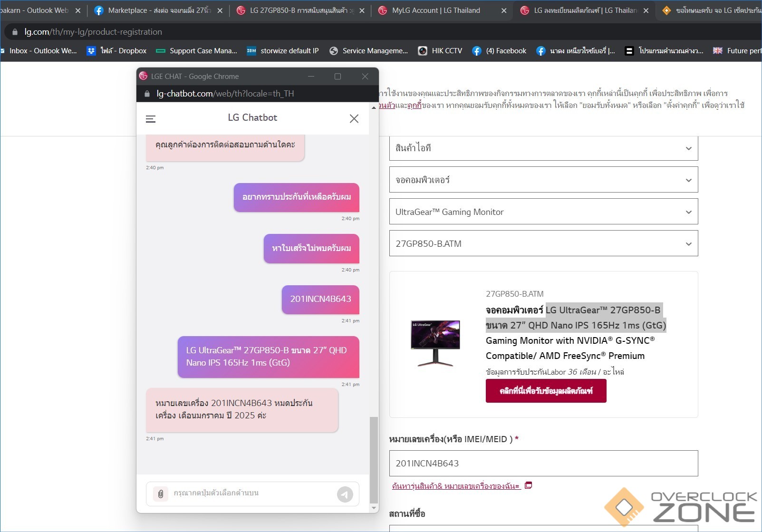The image size is (762, 532).
Task: Click the LG Chatbot header title
Action: click(x=252, y=117)
